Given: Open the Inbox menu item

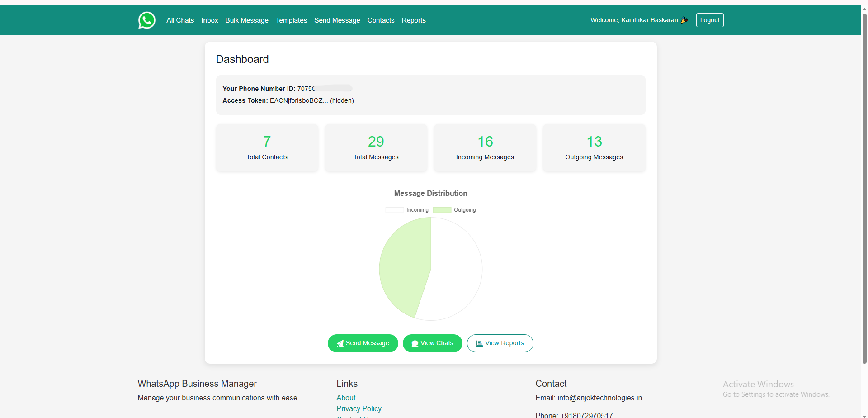Looking at the screenshot, I should 209,20.
